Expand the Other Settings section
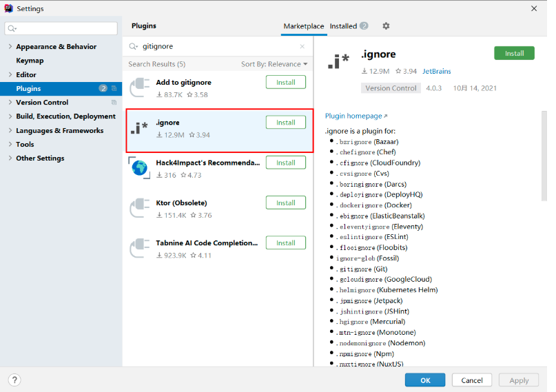This screenshot has height=392, width=556. click(10, 158)
